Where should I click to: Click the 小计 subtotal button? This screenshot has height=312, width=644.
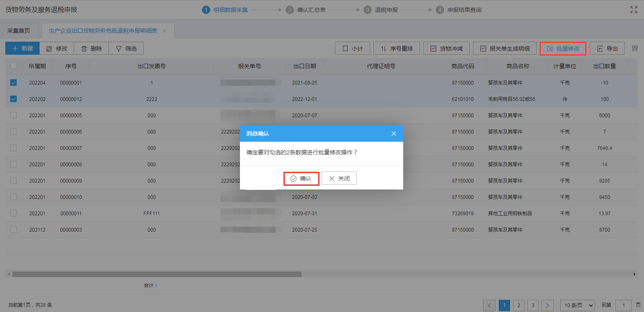(353, 48)
